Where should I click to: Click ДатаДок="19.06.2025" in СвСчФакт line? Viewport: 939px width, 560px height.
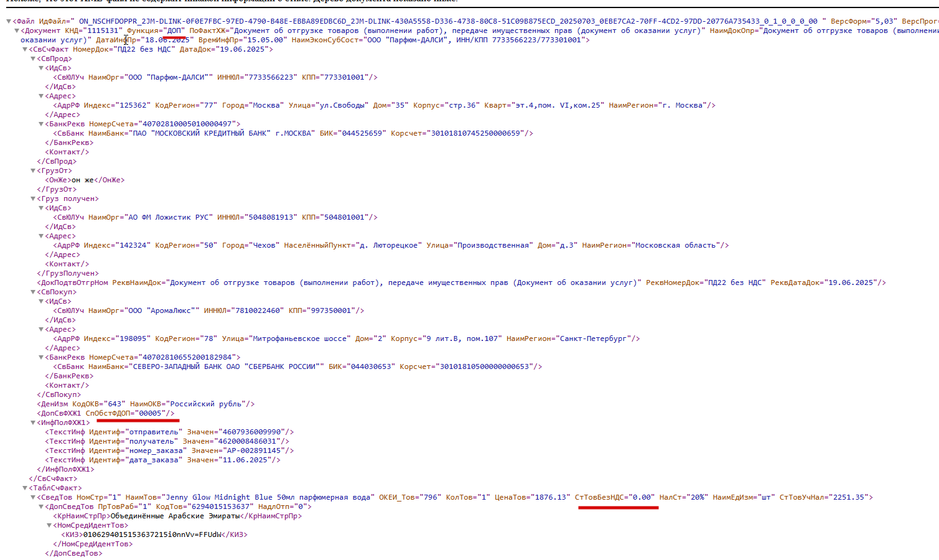[x=223, y=49]
